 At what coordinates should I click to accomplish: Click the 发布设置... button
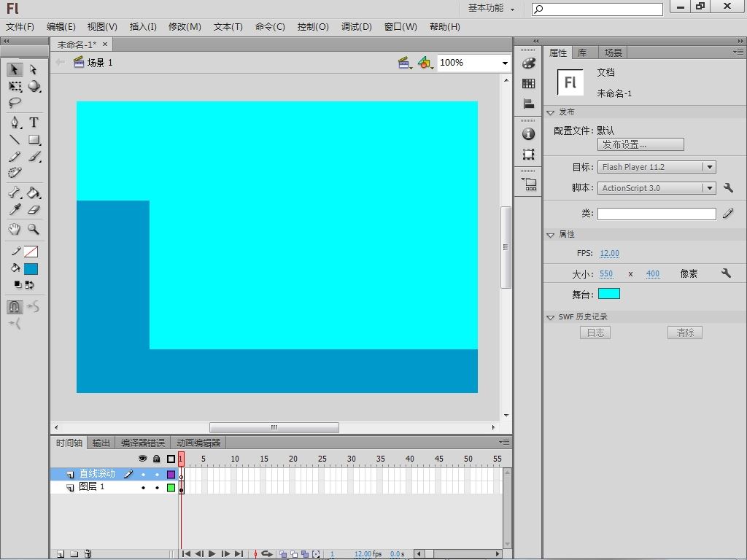pos(640,144)
